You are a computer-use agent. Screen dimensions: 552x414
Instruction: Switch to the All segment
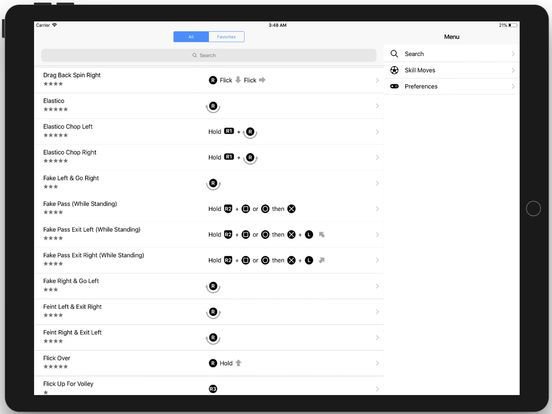click(x=191, y=37)
